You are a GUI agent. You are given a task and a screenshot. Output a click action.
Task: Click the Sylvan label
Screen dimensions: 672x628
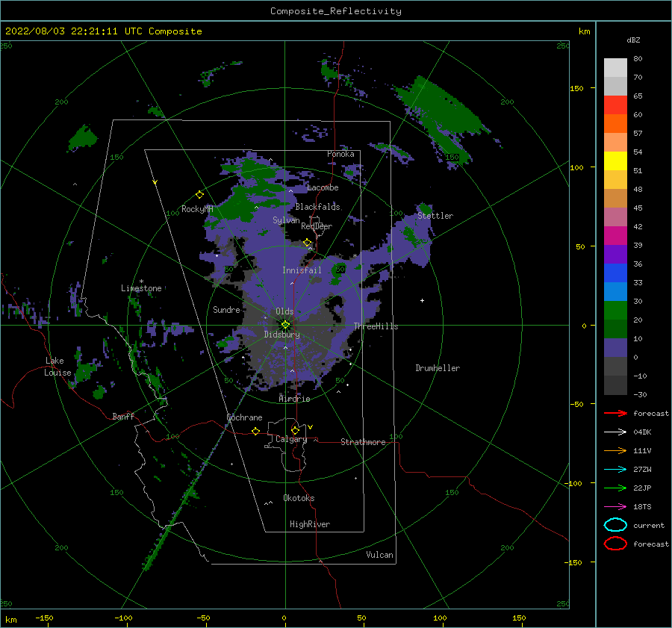tap(286, 220)
